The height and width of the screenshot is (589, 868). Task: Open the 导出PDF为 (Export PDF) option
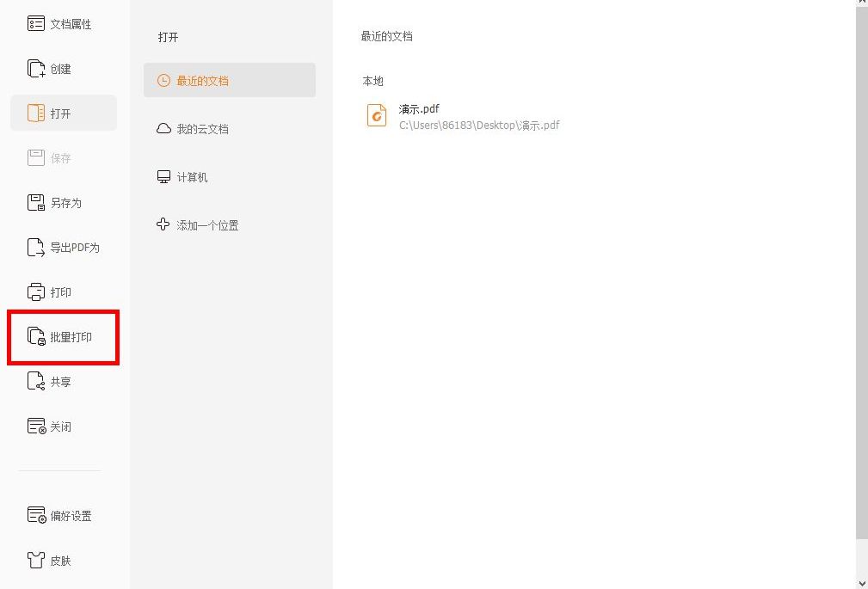click(65, 248)
